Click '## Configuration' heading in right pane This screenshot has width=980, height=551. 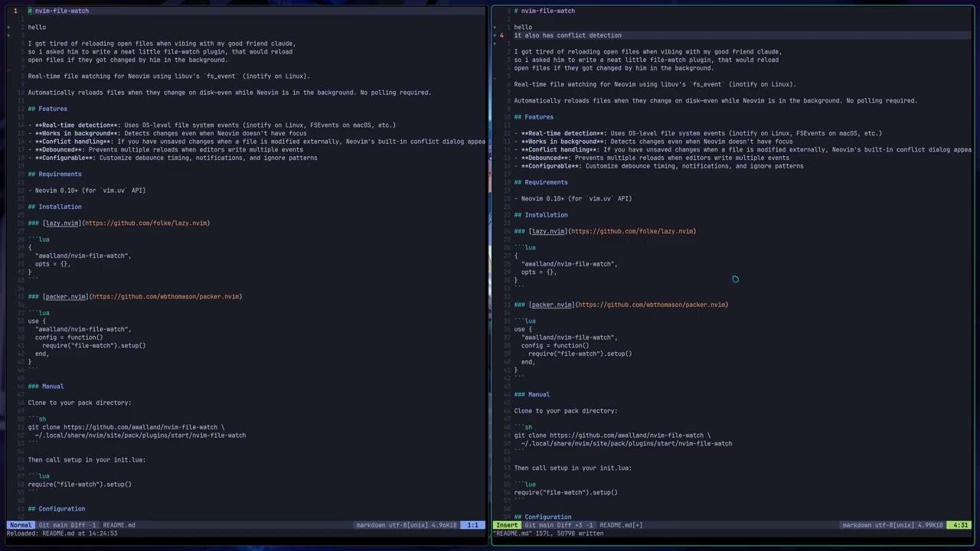coord(543,517)
